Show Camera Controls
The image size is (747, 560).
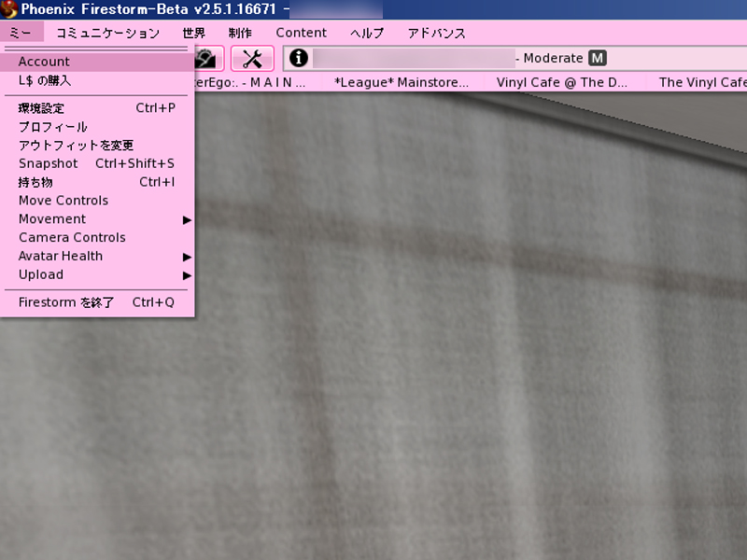[97, 238]
